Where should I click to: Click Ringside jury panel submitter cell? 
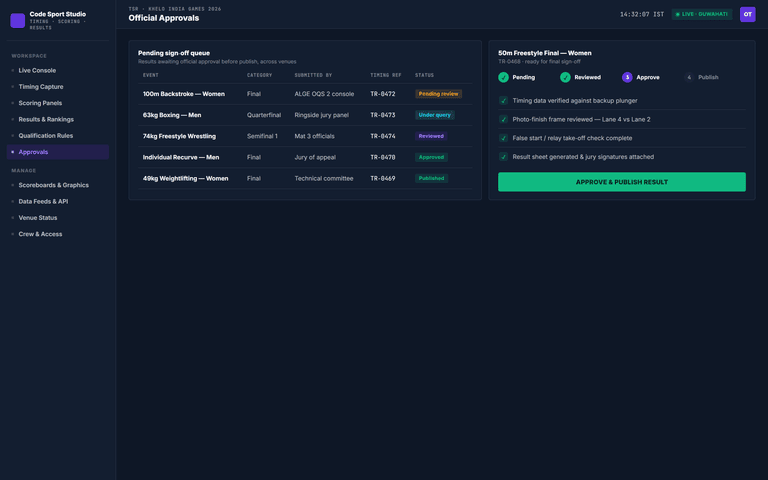click(x=321, y=115)
